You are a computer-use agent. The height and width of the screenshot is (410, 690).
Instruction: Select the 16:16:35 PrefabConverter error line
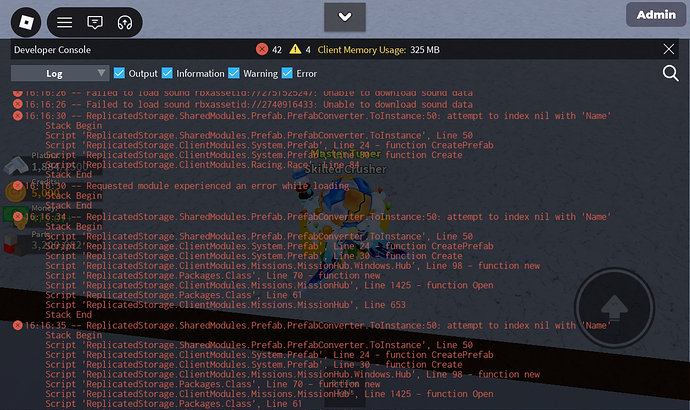pos(318,325)
